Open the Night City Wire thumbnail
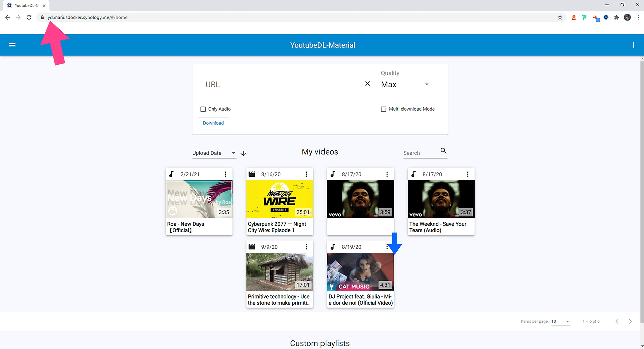This screenshot has height=349, width=644. (x=280, y=199)
